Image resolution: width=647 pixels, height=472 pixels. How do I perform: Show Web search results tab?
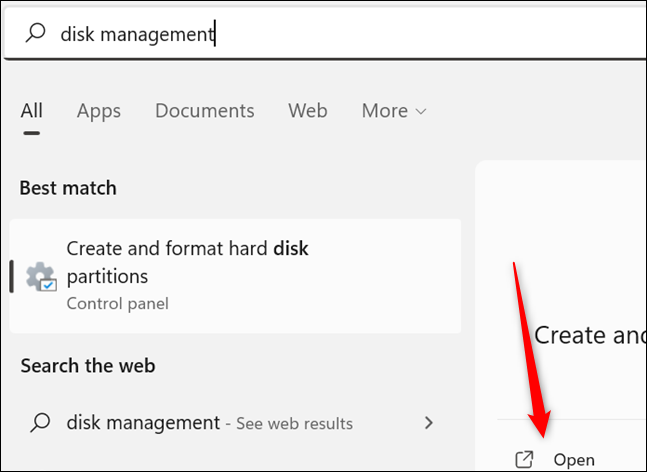click(307, 111)
